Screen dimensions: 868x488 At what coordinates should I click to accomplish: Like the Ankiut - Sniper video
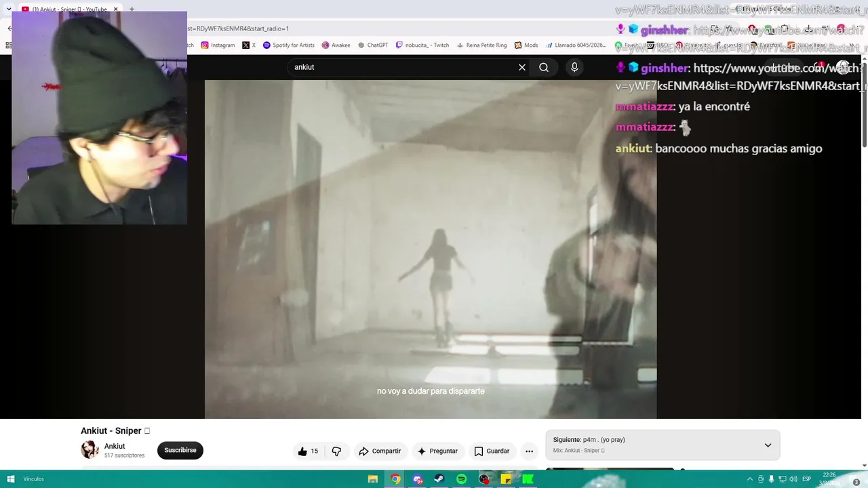point(308,451)
